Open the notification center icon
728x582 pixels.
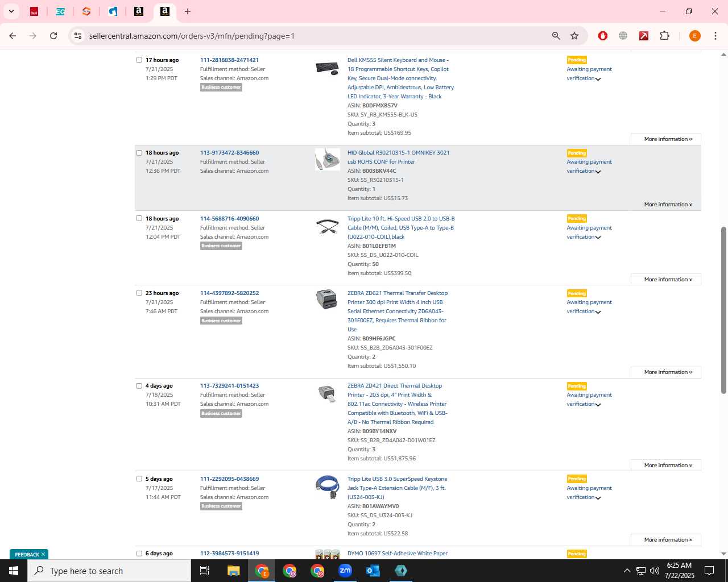click(x=709, y=571)
